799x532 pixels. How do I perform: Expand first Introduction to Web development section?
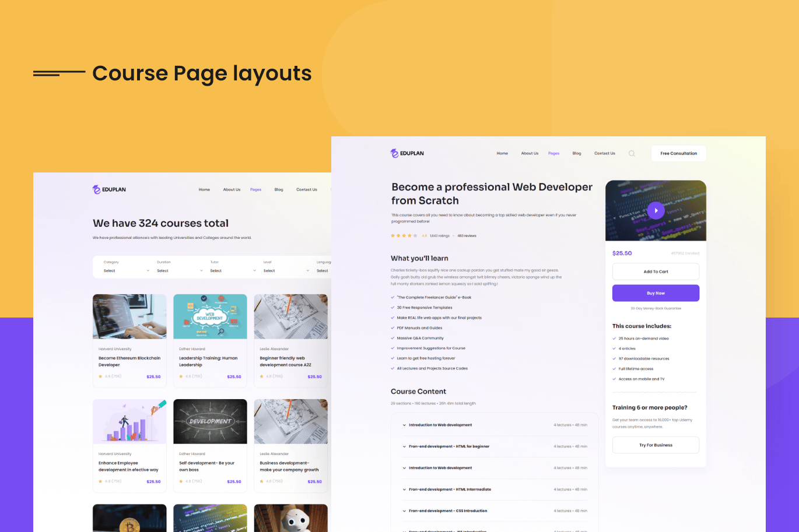(495, 425)
